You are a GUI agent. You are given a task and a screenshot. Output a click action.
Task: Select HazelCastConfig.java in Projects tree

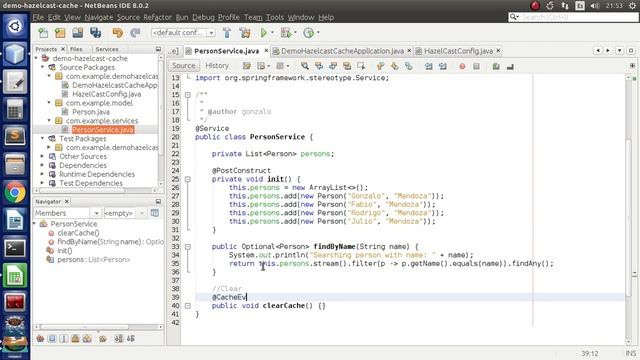tap(107, 94)
